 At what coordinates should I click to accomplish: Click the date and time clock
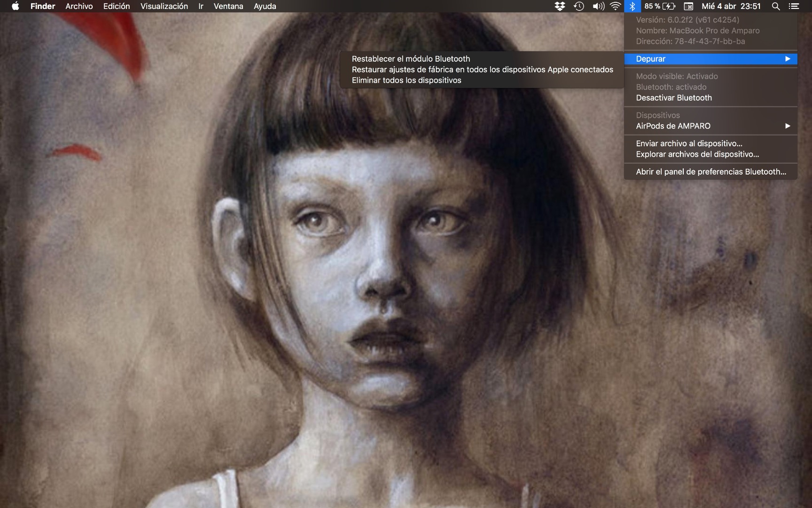[x=731, y=6]
